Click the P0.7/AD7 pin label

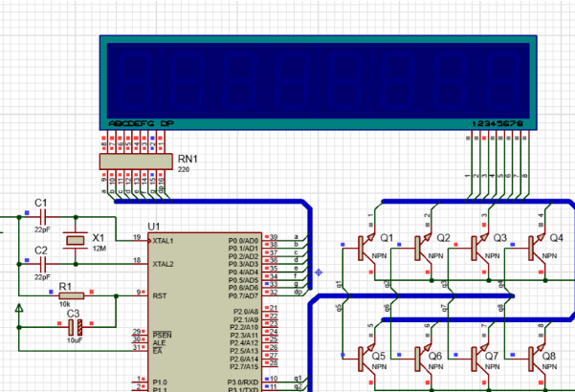pyautogui.click(x=243, y=295)
